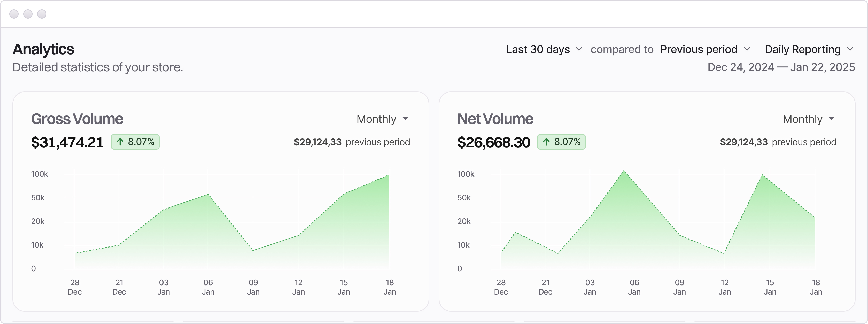Expand the Daily Reporting dropdown
This screenshot has width=868, height=324.
803,50
